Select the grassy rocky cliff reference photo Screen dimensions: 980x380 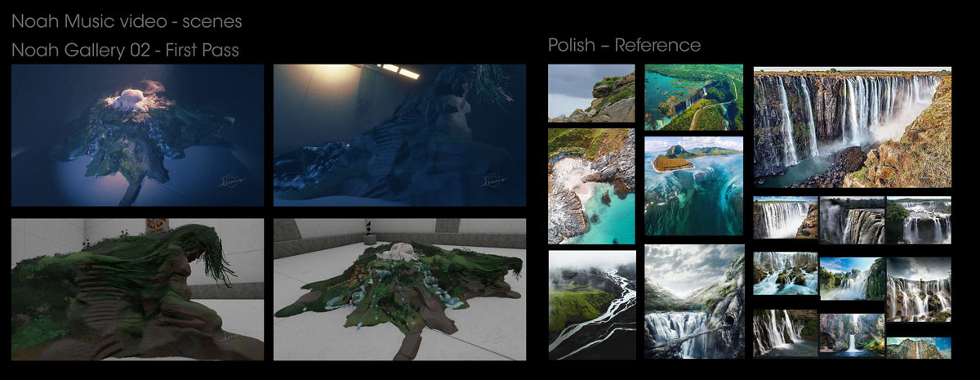(590, 93)
